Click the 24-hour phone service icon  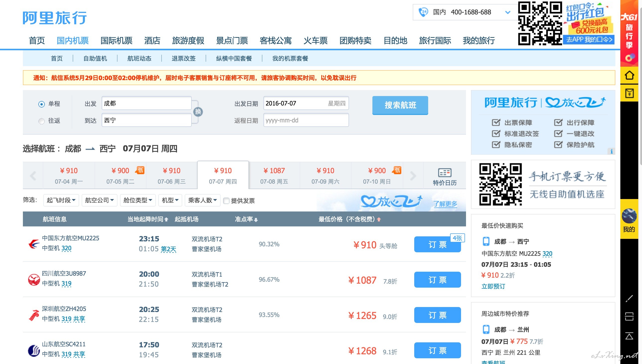(423, 12)
